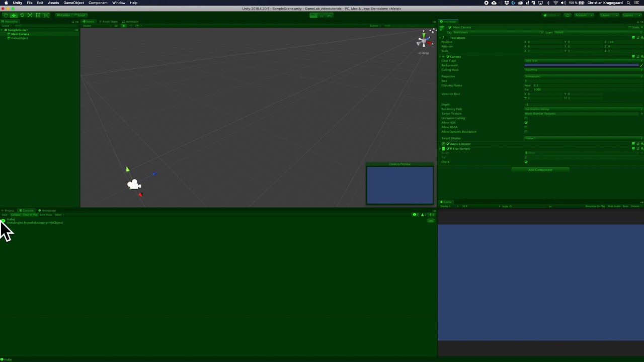This screenshot has width=644, height=362.
Task: Select the combined Transform tool
Action: point(46,15)
